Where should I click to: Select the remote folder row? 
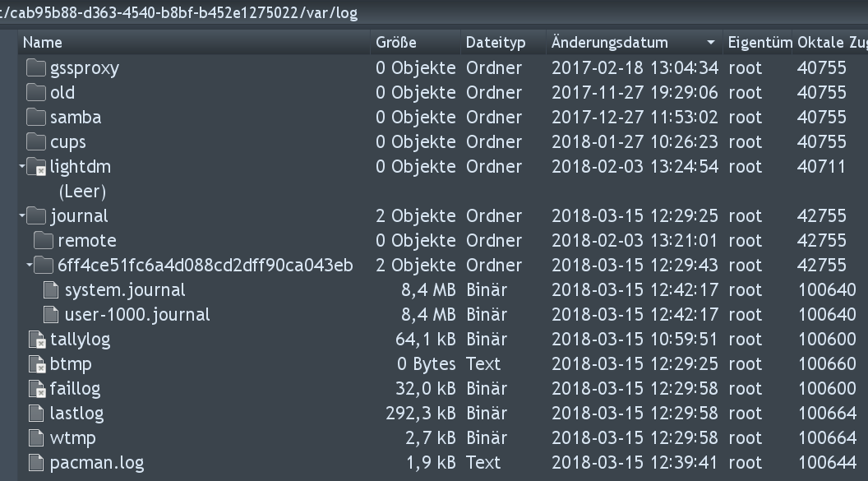coord(86,241)
